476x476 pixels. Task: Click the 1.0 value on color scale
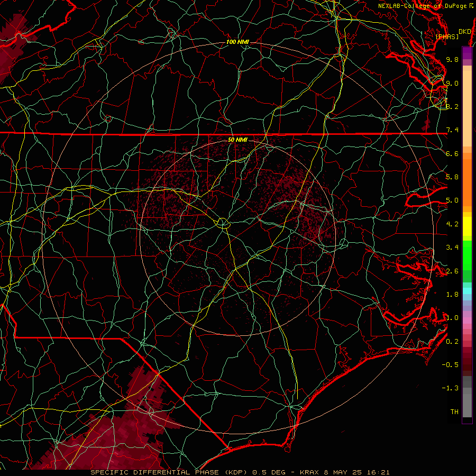[452, 318]
